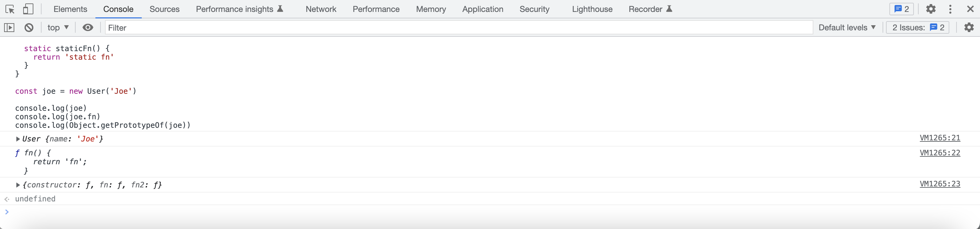Click the 2 Issues button
The width and height of the screenshot is (980, 229).
(918, 27)
